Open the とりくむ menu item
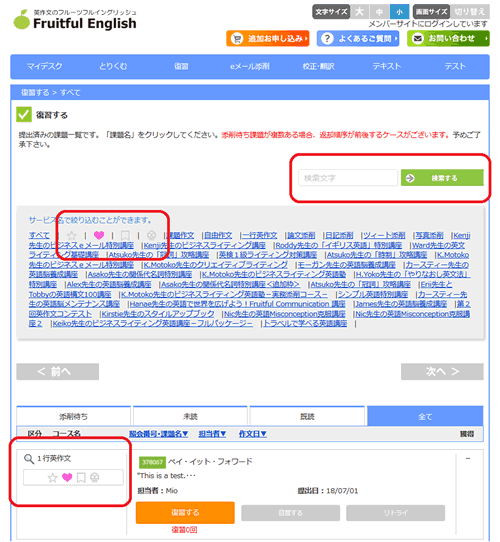This screenshot has height=542, width=500. click(x=113, y=66)
